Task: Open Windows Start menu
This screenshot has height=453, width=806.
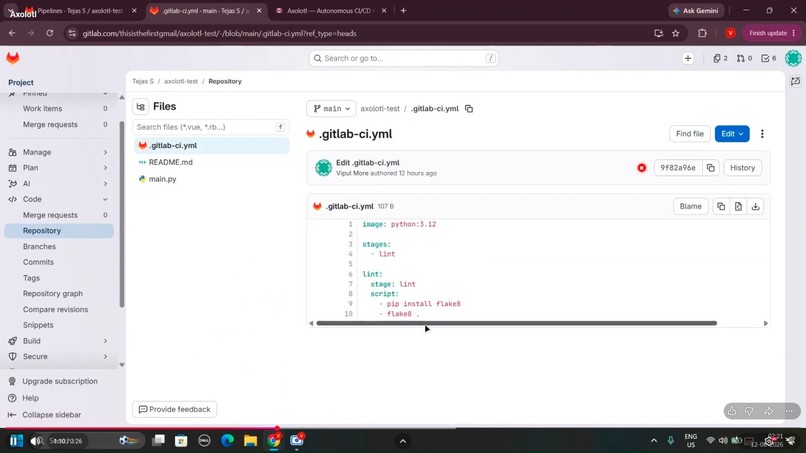Action: (x=16, y=441)
